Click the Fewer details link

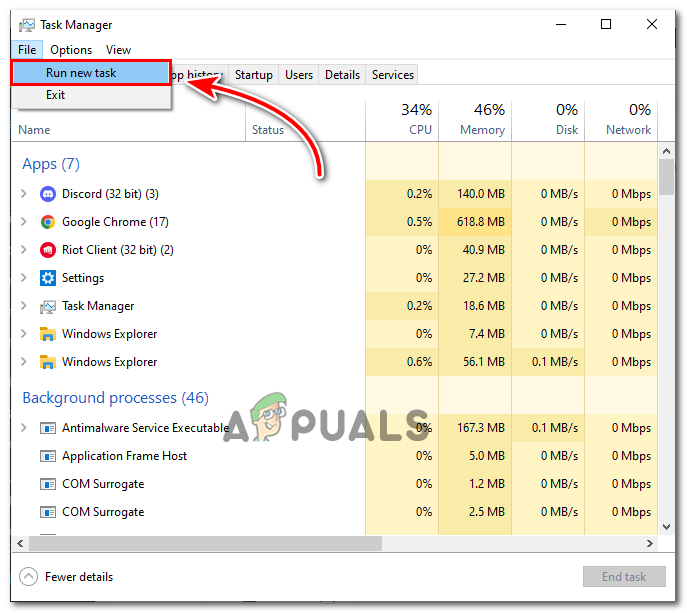point(79,577)
